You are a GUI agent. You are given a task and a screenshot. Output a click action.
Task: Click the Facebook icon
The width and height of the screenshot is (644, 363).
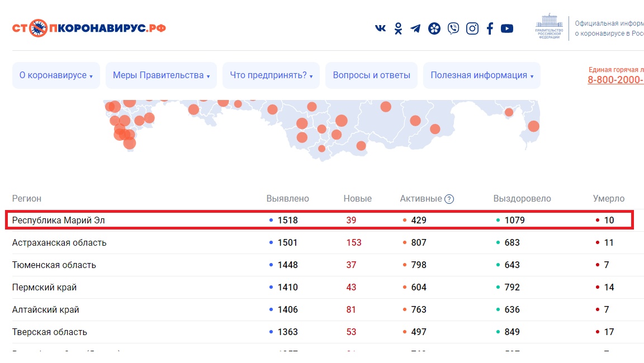coord(490,28)
